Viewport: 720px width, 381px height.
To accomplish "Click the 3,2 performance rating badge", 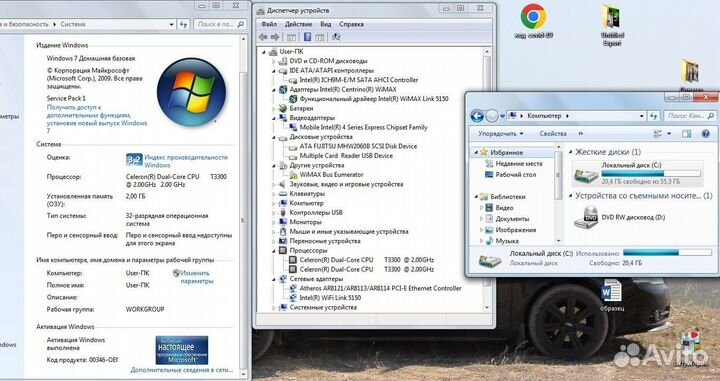I will click(134, 160).
